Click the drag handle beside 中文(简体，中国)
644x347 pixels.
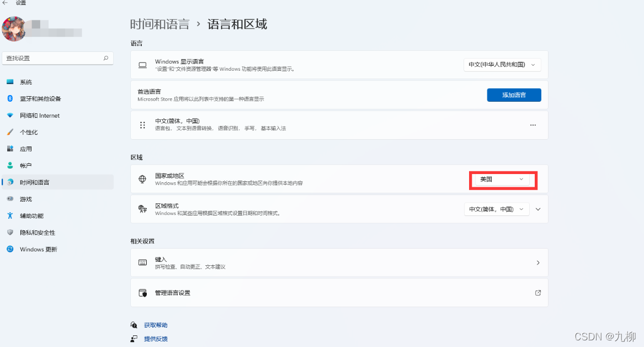(x=142, y=125)
